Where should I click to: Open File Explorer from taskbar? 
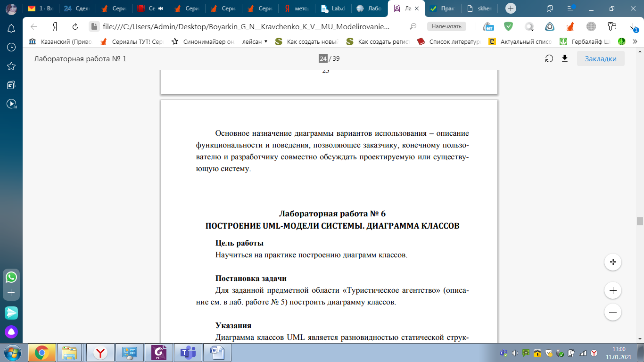(x=70, y=353)
